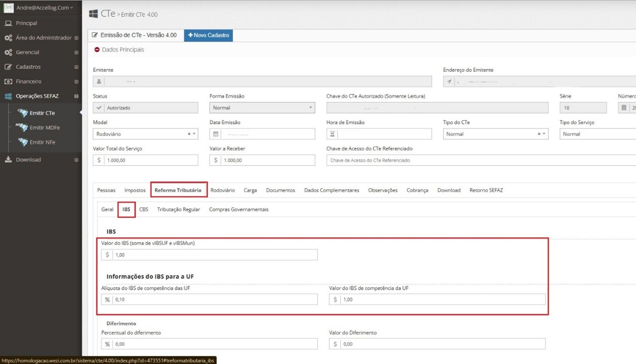Click the Financeiro money icon
Image resolution: width=636 pixels, height=364 pixels.
(8, 82)
